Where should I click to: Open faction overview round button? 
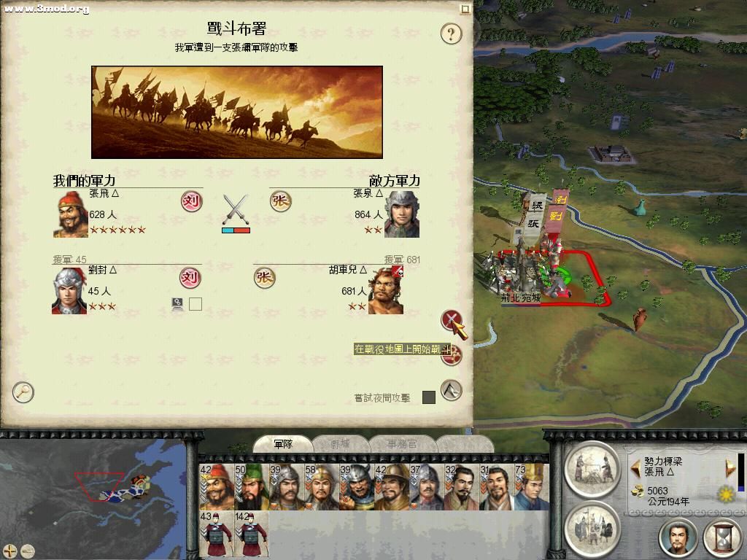click(592, 528)
